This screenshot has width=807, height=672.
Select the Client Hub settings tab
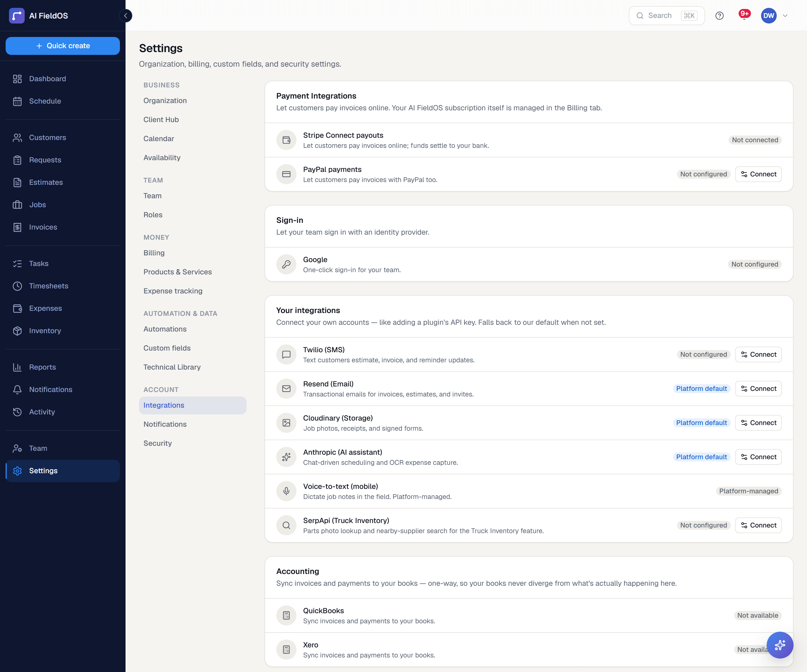(x=193, y=120)
